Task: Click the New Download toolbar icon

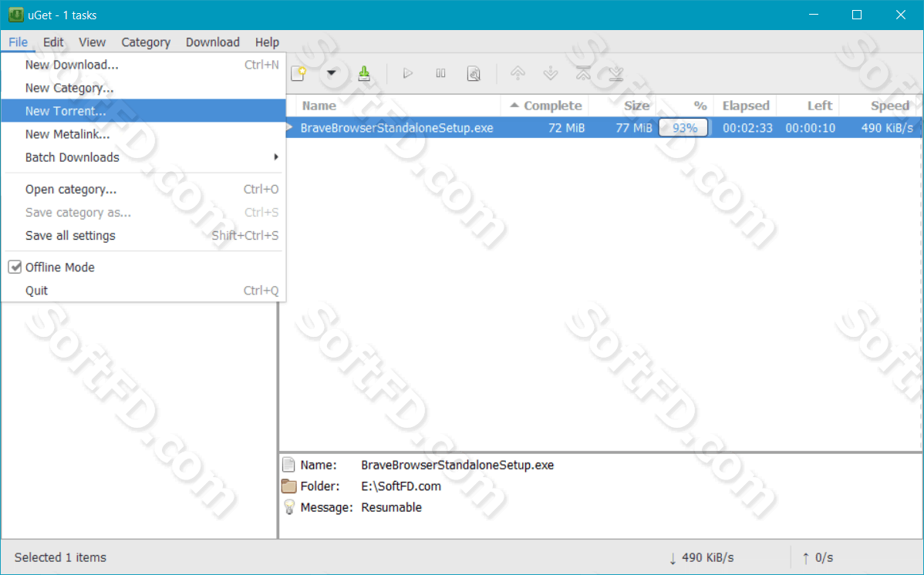Action: click(298, 73)
